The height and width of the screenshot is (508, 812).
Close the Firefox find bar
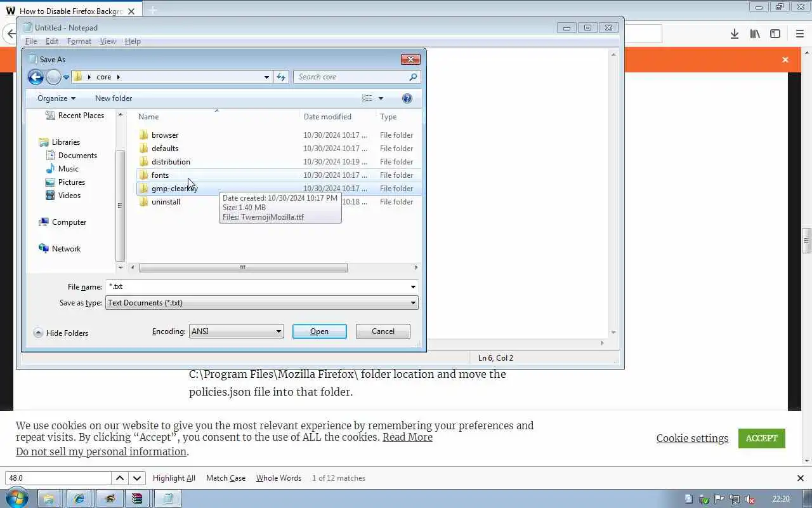[801, 478]
